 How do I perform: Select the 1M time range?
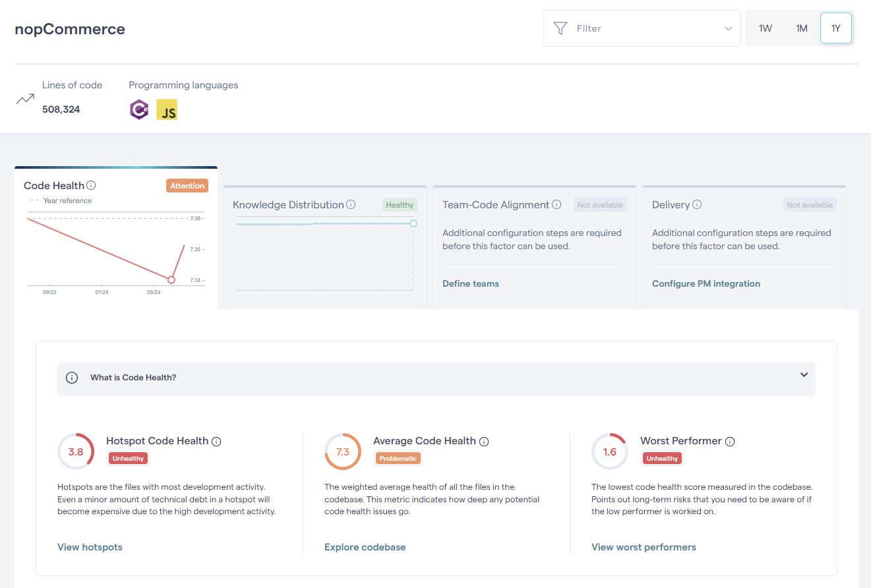pos(801,28)
